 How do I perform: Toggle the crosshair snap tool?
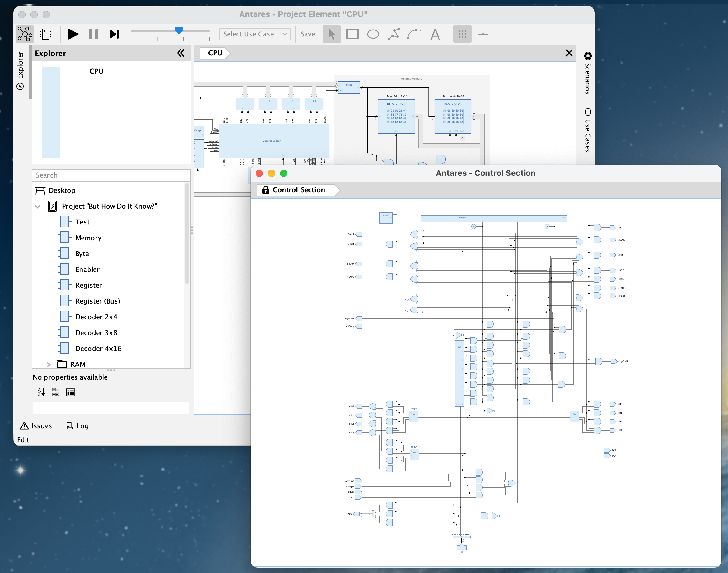point(483,34)
